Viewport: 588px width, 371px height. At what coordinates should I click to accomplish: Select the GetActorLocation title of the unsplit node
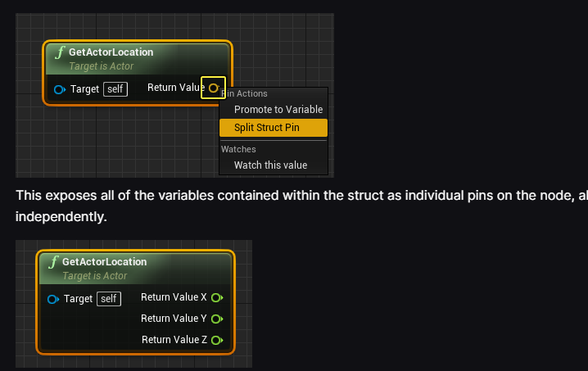[111, 52]
